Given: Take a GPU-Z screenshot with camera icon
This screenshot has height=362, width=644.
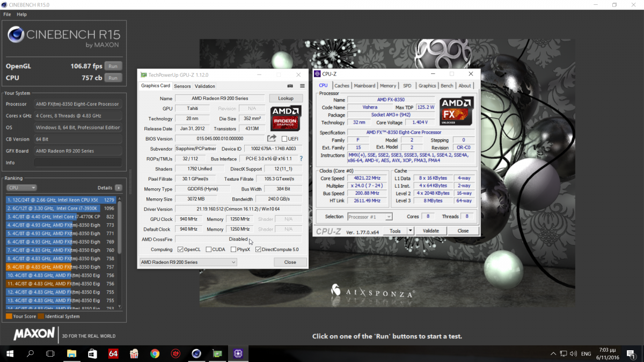Looking at the screenshot, I should click(290, 86).
